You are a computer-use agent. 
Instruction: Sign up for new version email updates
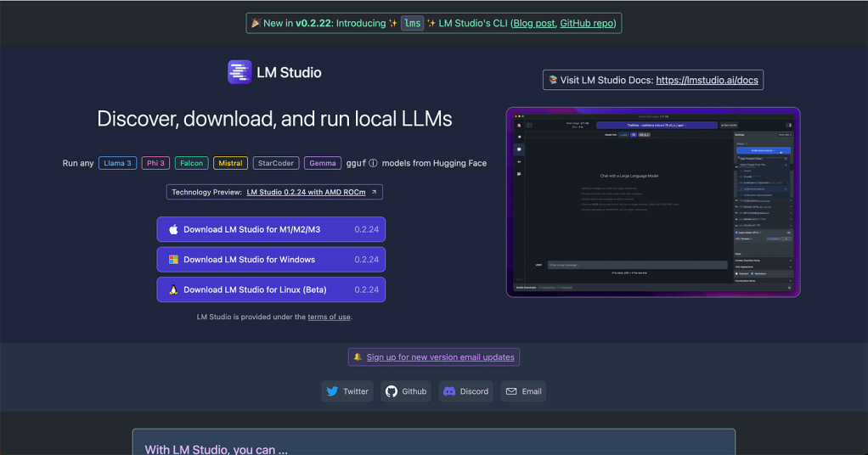[440, 357]
